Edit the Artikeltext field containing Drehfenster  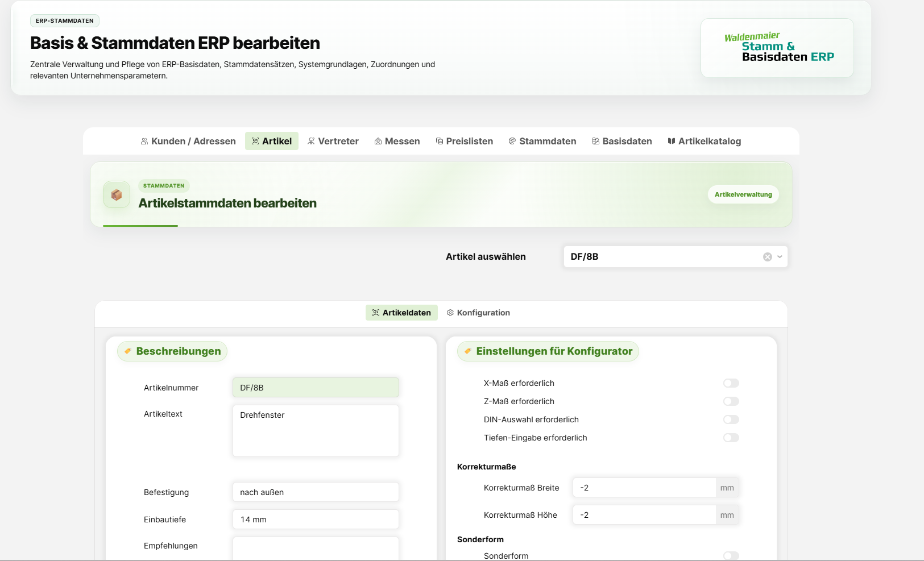[316, 431]
